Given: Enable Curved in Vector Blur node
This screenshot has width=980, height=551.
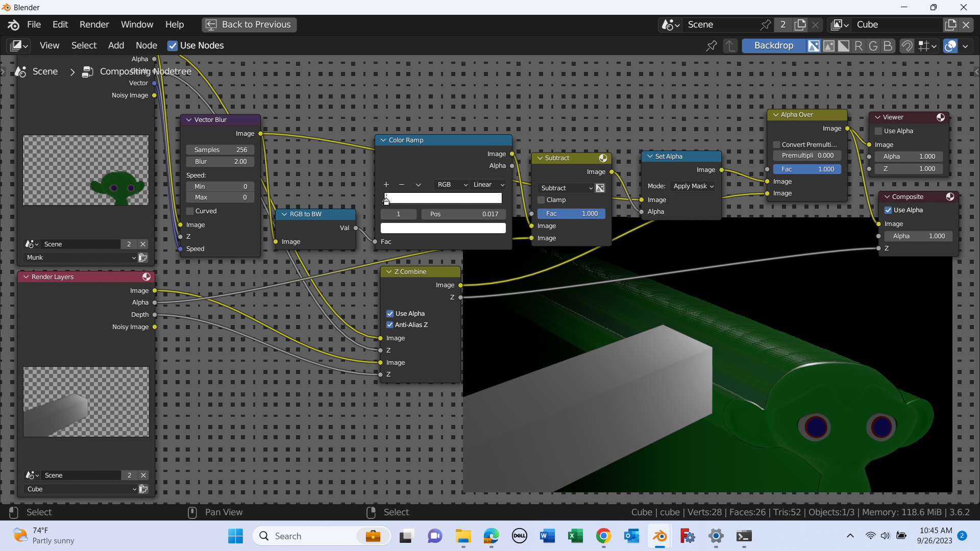Looking at the screenshot, I should pos(190,211).
